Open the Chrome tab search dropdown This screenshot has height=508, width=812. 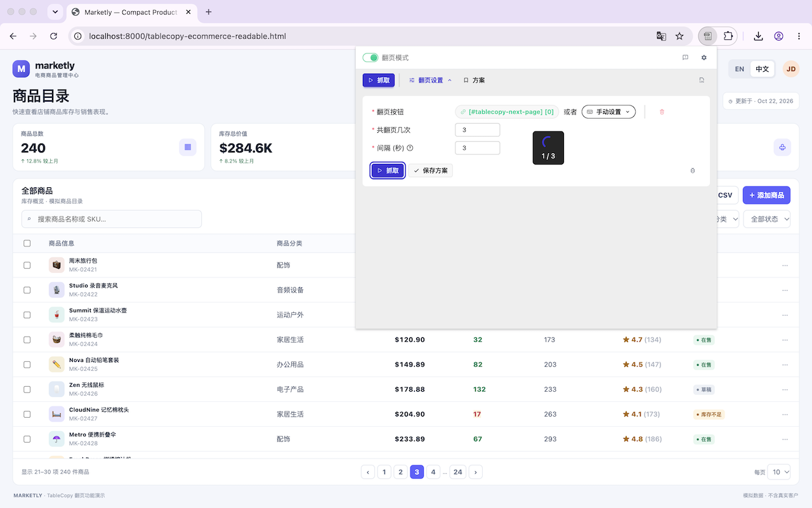coord(55,12)
